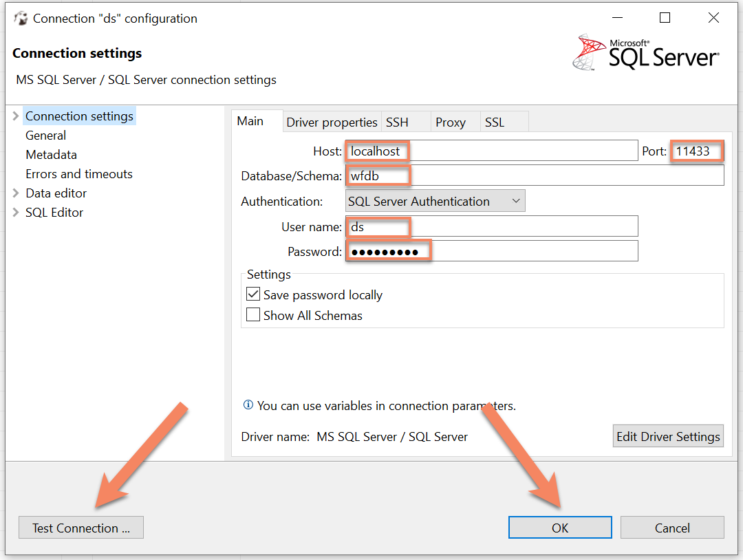Enable Show All Schemas checkbox
Image resolution: width=743 pixels, height=560 pixels.
(x=253, y=314)
